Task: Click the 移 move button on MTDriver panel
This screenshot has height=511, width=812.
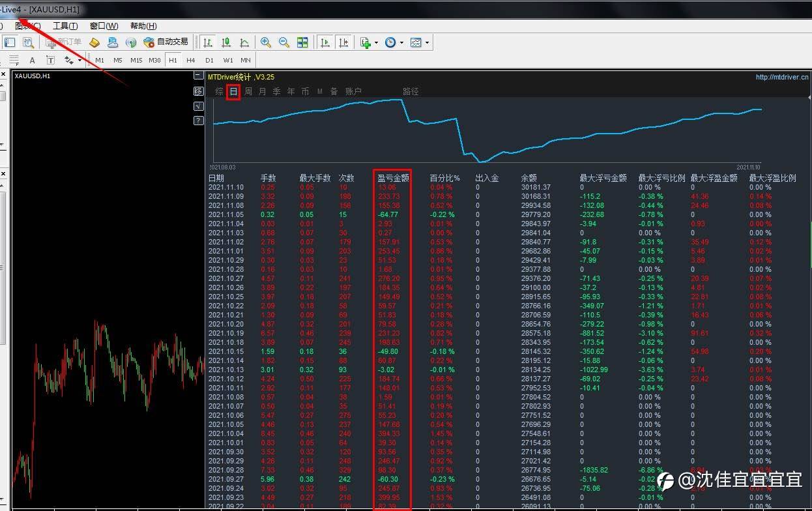Action: 198,91
